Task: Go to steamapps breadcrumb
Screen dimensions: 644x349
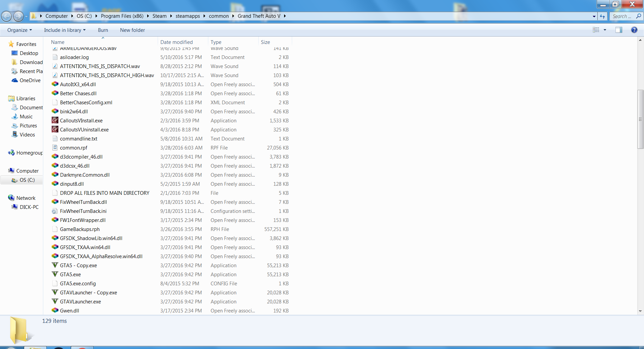Action: pos(187,16)
